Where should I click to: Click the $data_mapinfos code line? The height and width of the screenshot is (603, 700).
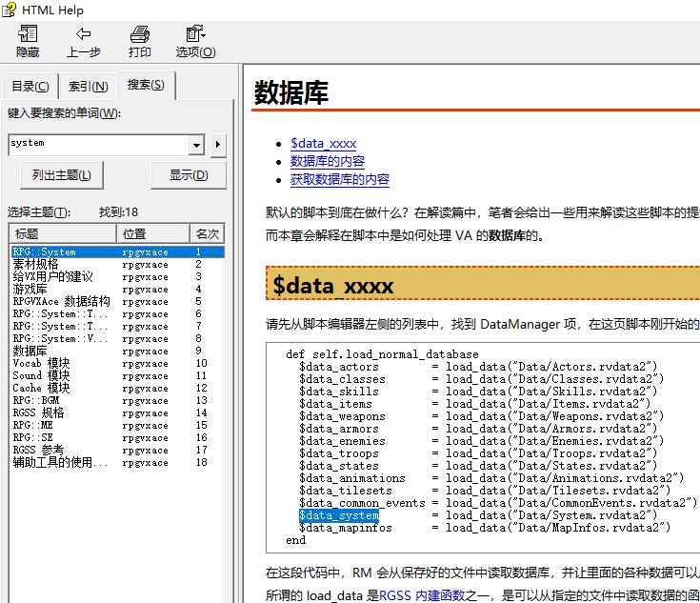click(485, 528)
